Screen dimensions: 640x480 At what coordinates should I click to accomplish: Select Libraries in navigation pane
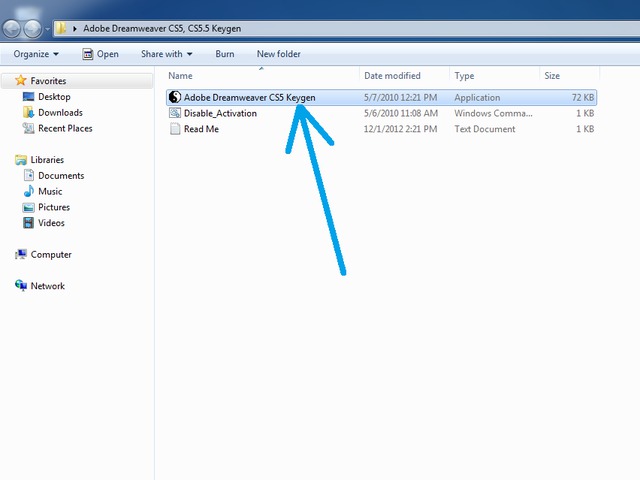point(47,160)
